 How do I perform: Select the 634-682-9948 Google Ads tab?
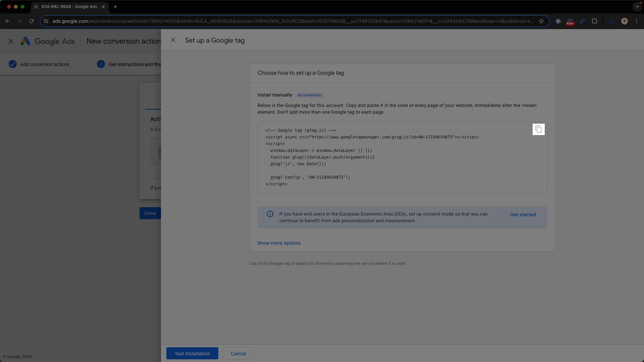point(69,7)
